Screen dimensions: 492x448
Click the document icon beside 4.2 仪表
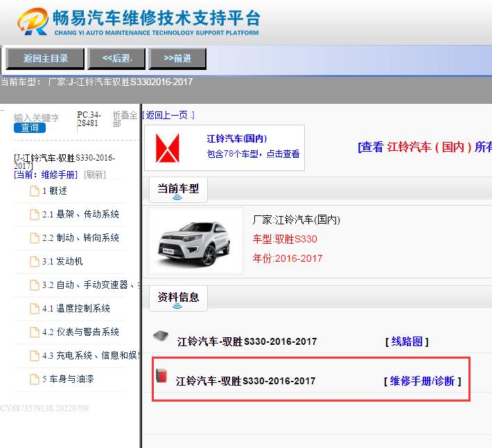[35, 332]
